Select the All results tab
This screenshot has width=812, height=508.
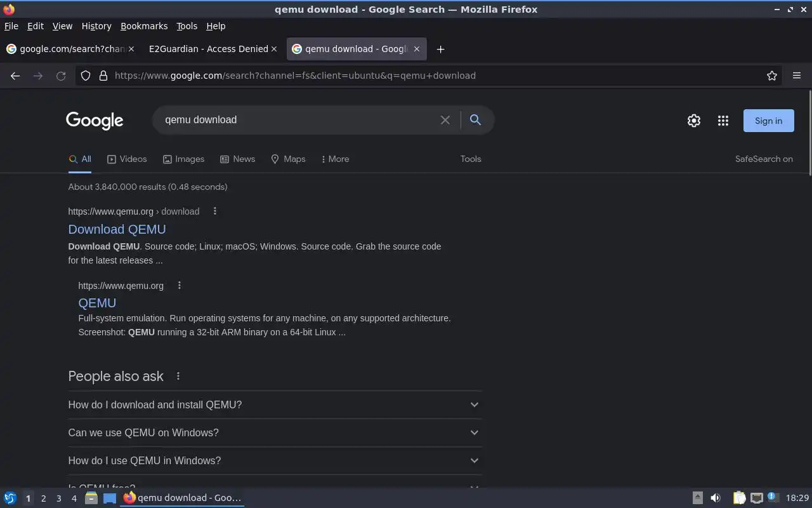[x=80, y=159]
